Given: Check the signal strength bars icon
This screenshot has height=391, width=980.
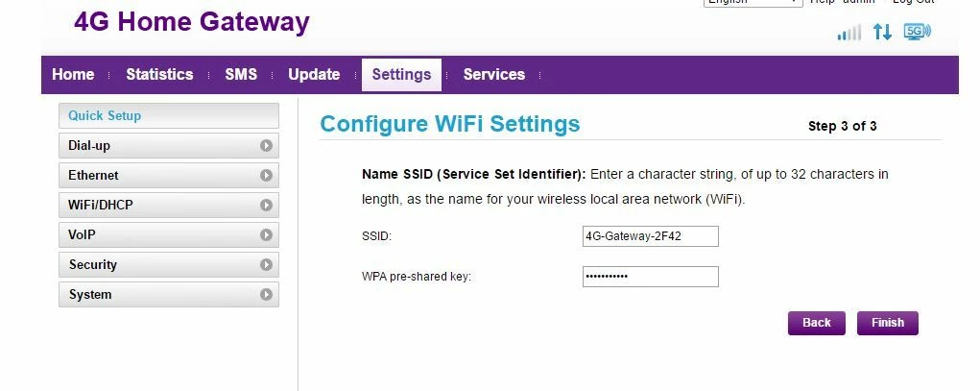Looking at the screenshot, I should tap(849, 32).
